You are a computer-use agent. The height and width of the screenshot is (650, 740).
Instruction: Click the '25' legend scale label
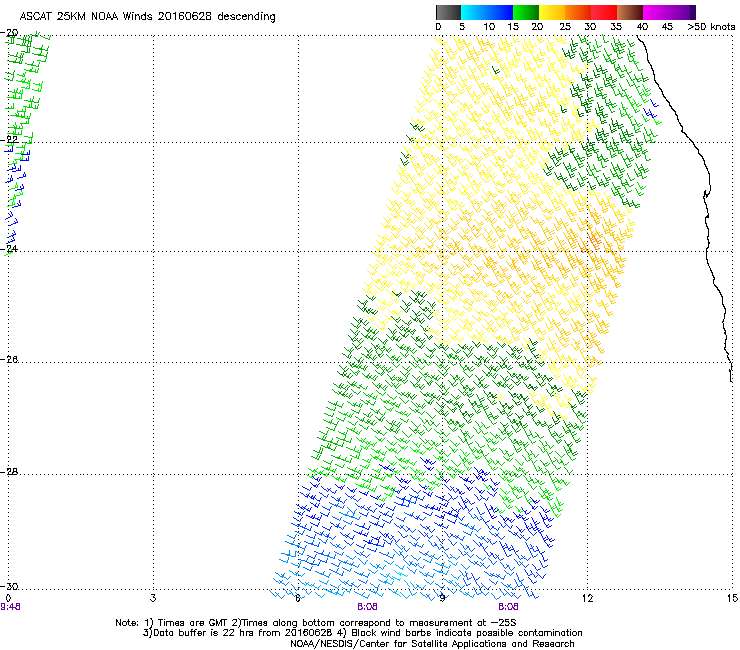565,27
